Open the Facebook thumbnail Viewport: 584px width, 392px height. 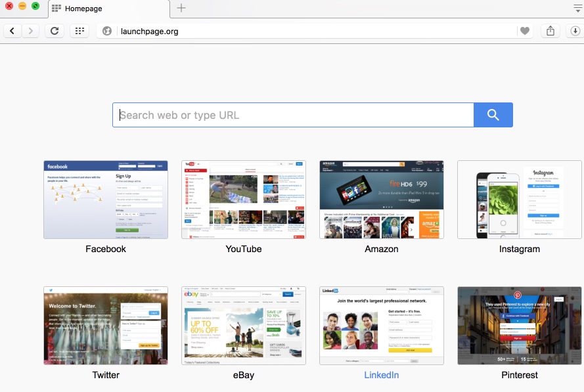tap(106, 200)
